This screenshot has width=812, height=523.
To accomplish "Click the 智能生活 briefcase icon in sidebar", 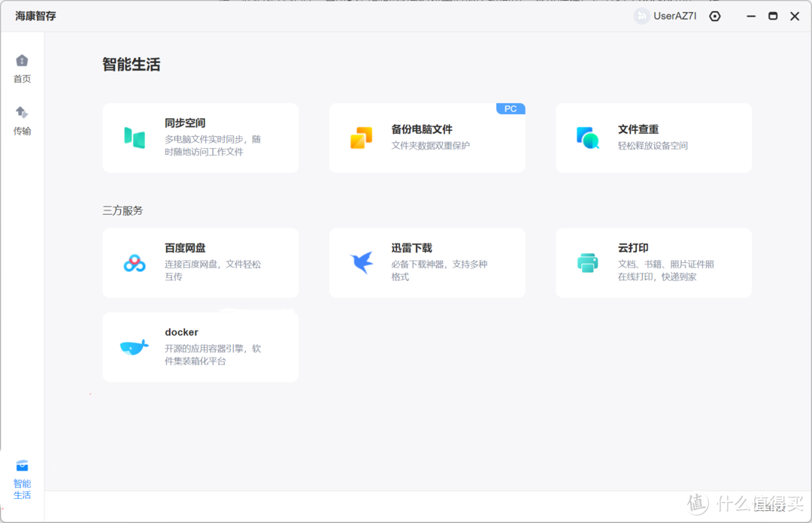I will (22, 465).
